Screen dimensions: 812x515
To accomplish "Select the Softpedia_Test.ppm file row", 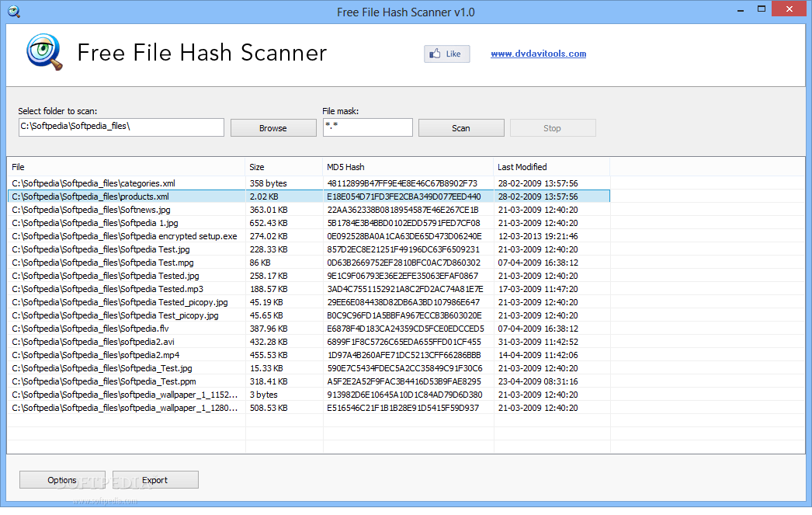I will tap(309, 381).
